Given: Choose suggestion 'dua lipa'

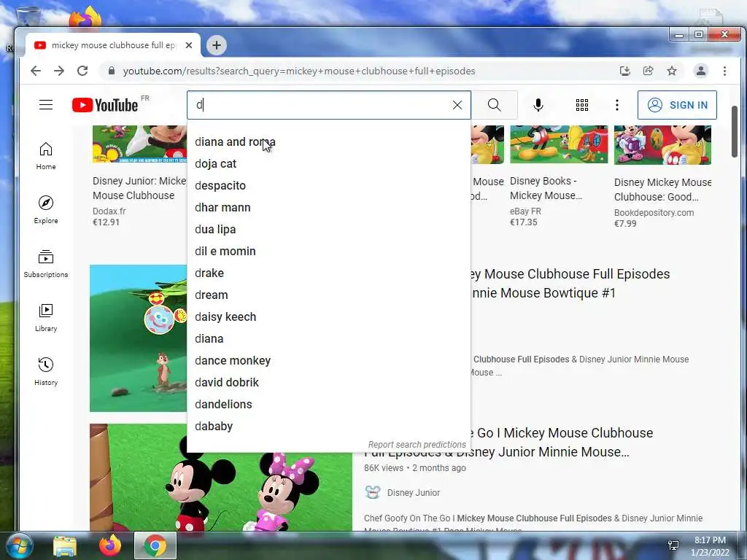Looking at the screenshot, I should 329,230.
